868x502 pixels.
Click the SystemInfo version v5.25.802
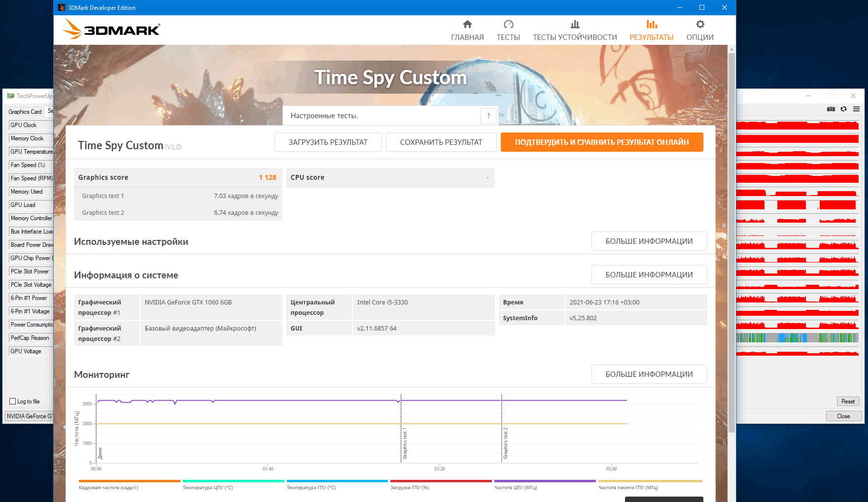point(583,318)
